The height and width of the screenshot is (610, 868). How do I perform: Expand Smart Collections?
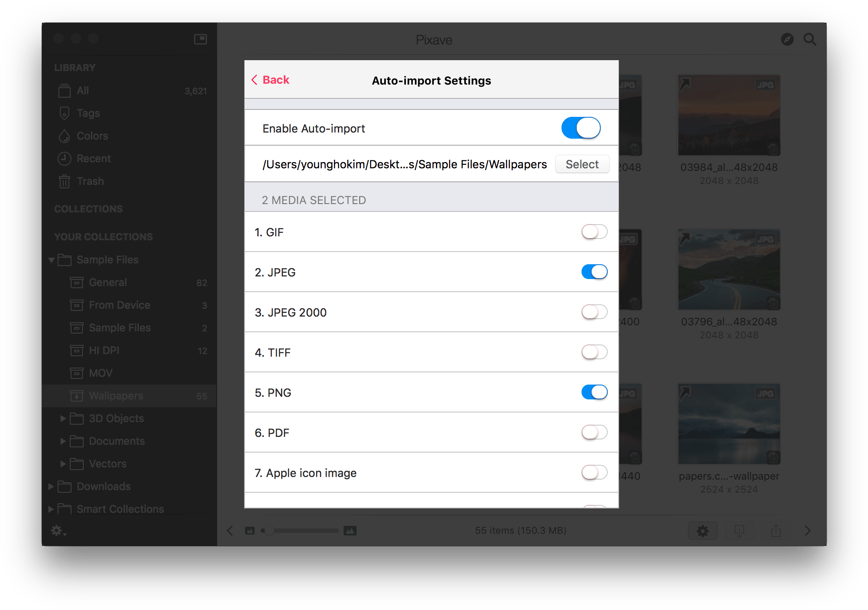coord(51,509)
